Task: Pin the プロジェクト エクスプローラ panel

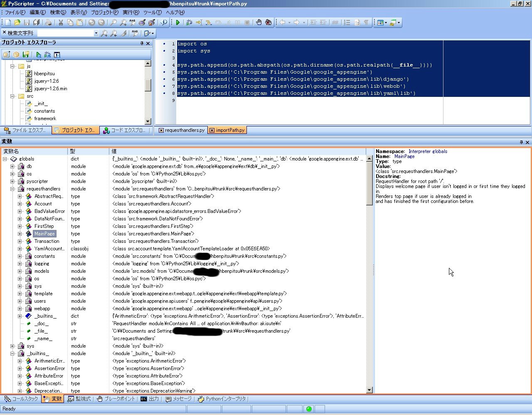Action: click(142, 43)
